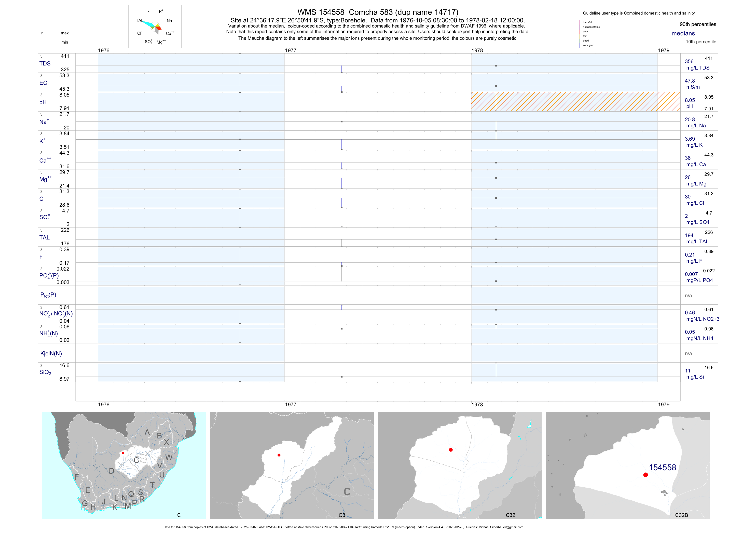This screenshot has width=756, height=535.
Task: Click the 1977 label on top axis
Action: pyautogui.click(x=291, y=50)
